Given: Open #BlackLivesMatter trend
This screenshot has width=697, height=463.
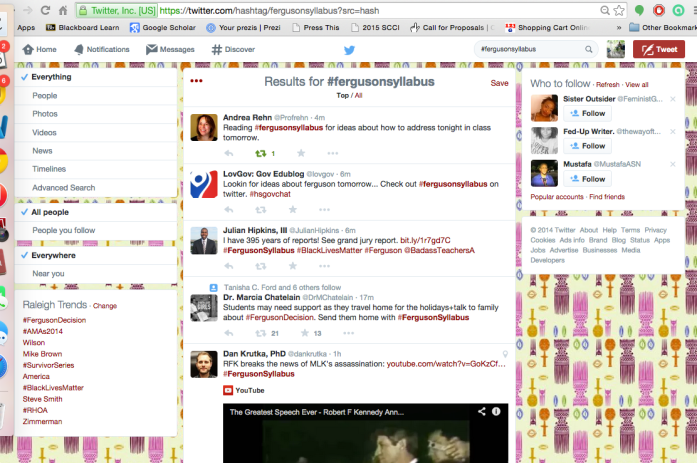Looking at the screenshot, I should 53,387.
